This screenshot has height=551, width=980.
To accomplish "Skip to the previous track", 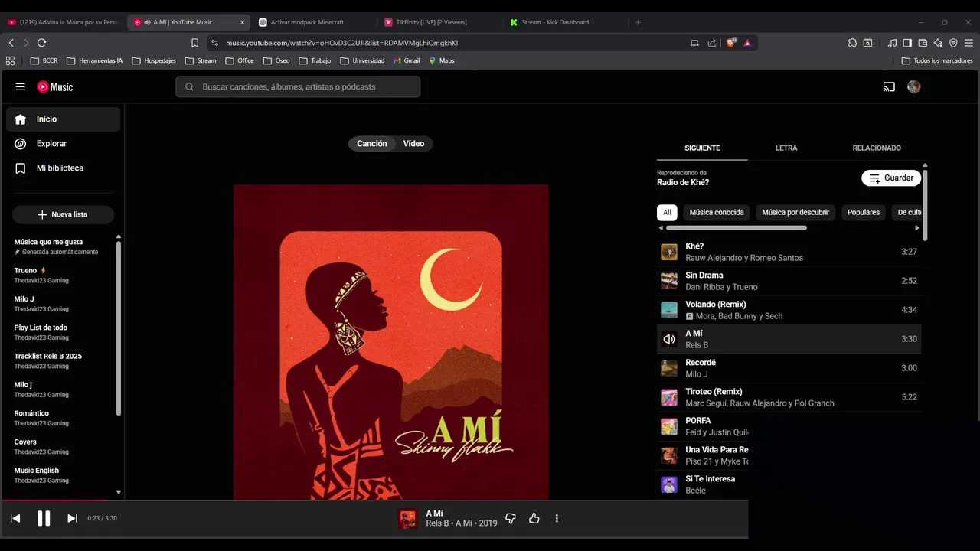I will point(15,518).
